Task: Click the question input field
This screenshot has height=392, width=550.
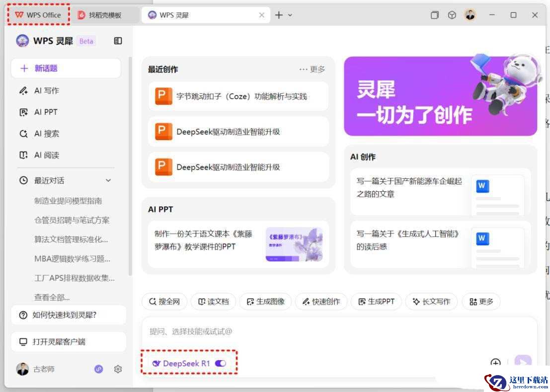Action: pyautogui.click(x=339, y=332)
